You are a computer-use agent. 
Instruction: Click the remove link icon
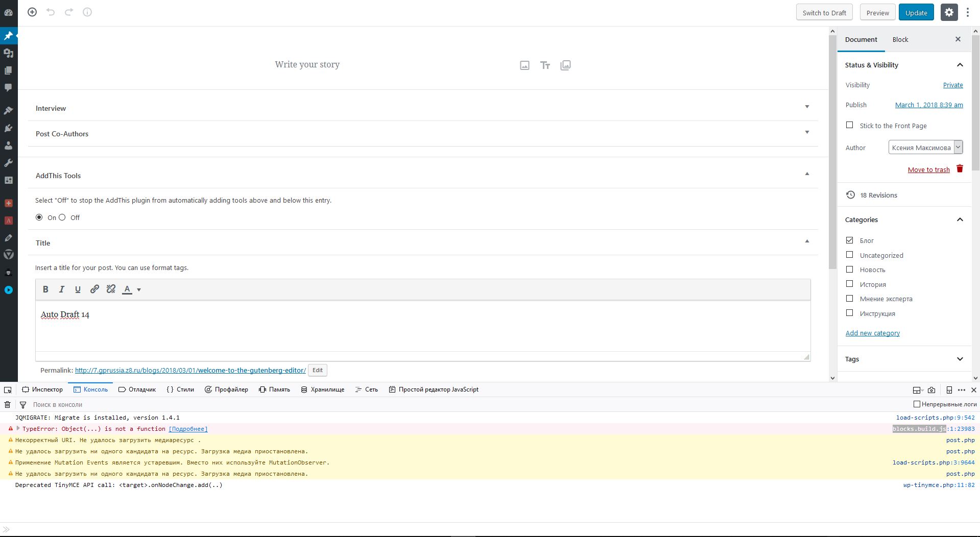(x=111, y=289)
